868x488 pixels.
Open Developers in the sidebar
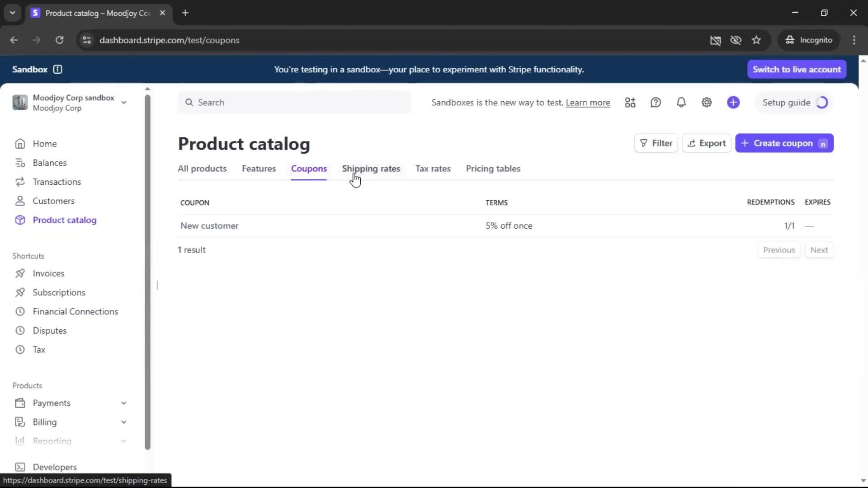(55, 467)
